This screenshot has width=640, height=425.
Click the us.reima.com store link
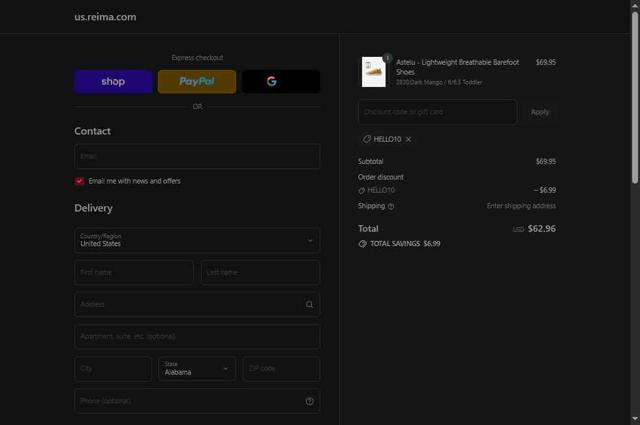[105, 17]
